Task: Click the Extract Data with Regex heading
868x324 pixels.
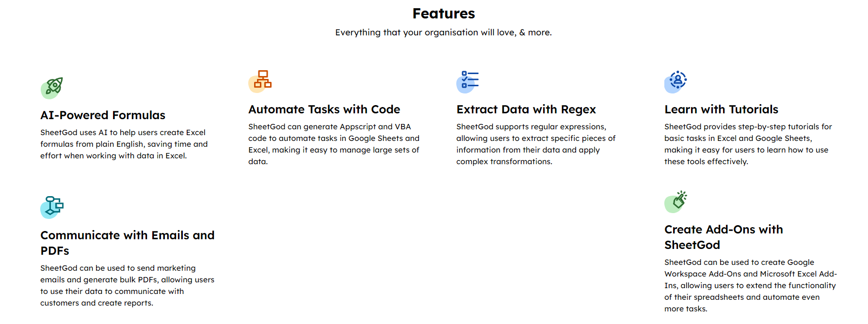Action: point(526,109)
